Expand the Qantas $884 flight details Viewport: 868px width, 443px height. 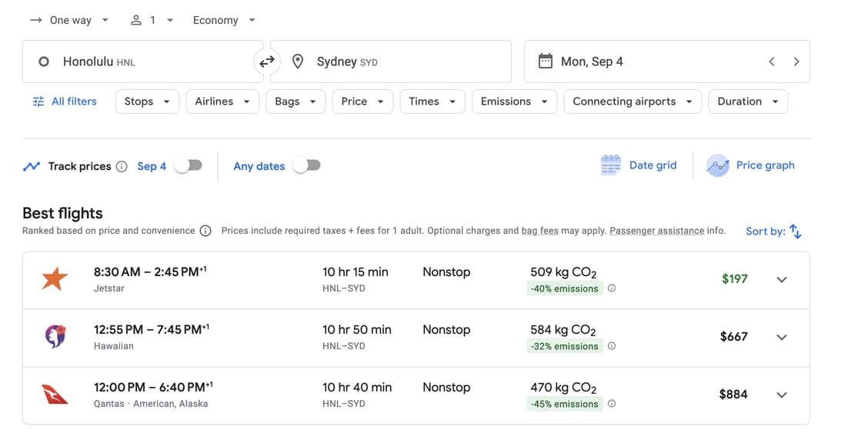[x=782, y=395]
